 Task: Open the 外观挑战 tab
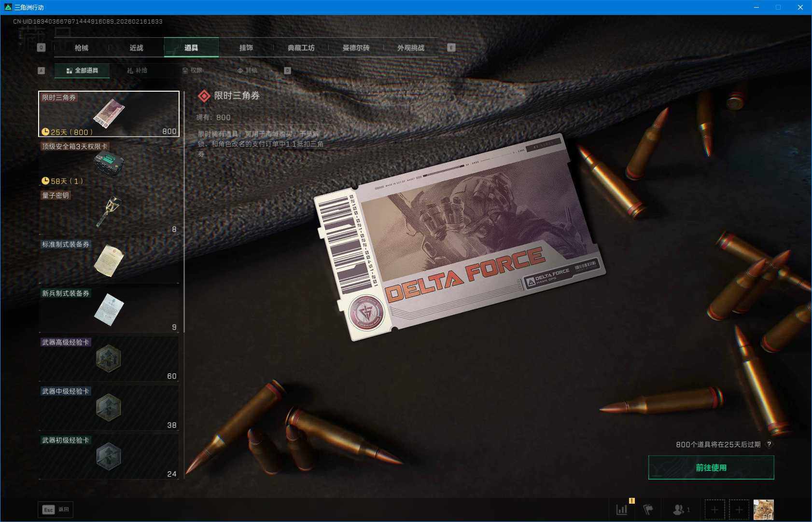[410, 48]
